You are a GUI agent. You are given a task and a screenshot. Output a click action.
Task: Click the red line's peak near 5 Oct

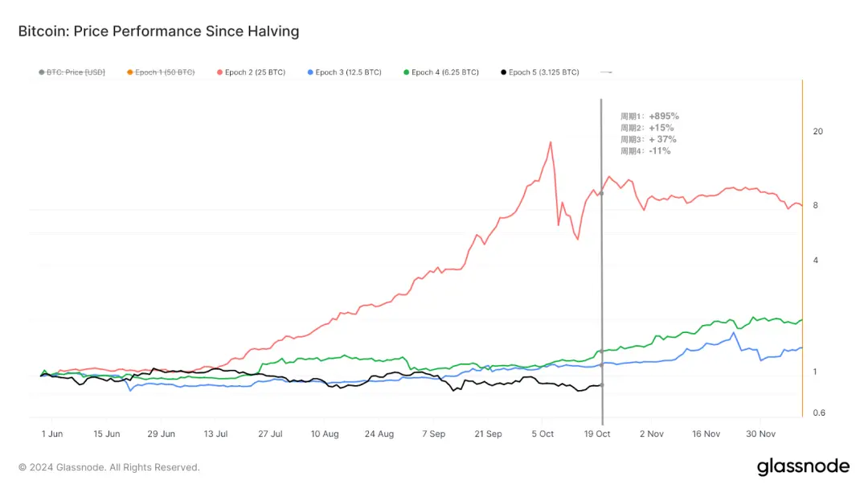551,142
